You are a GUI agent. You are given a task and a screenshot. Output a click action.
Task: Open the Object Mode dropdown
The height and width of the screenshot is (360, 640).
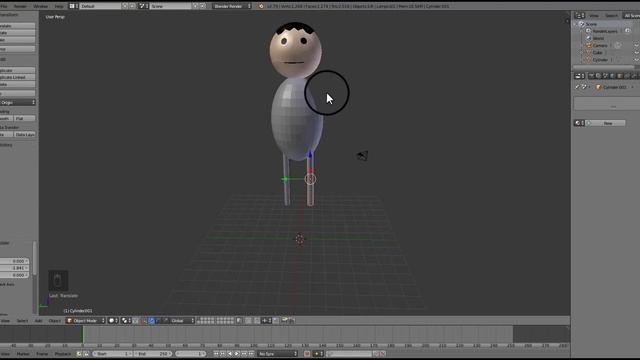[86, 321]
